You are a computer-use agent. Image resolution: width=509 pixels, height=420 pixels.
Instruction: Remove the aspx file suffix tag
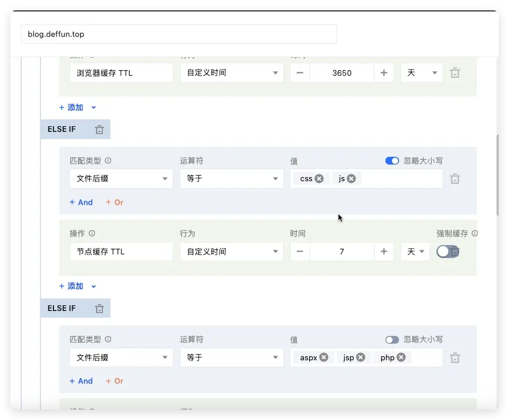[x=324, y=357]
